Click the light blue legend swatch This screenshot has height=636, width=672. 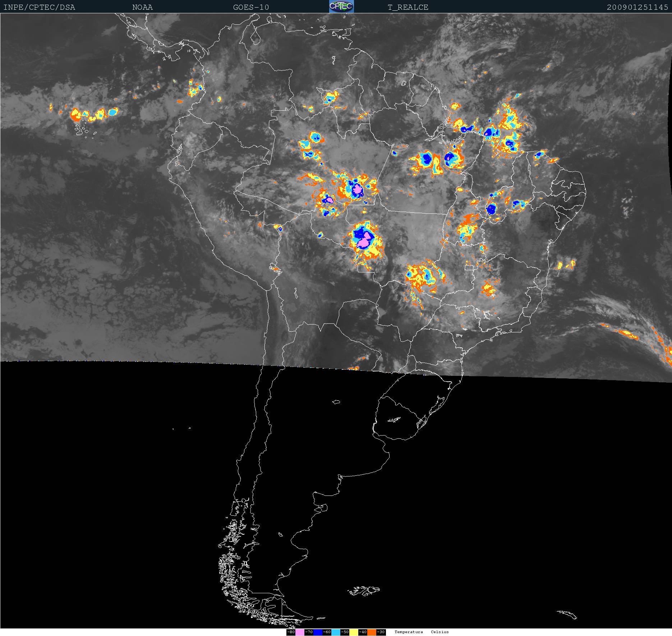click(336, 632)
